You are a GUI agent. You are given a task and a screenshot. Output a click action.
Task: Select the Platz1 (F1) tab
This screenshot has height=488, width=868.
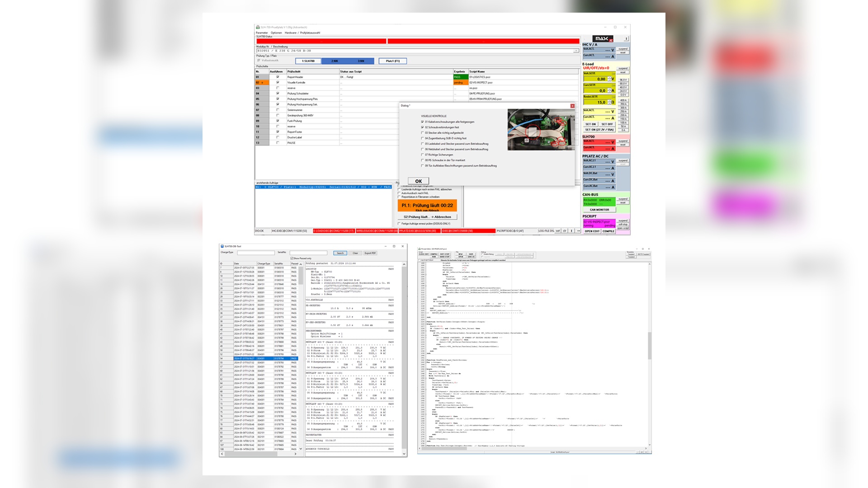pyautogui.click(x=394, y=61)
